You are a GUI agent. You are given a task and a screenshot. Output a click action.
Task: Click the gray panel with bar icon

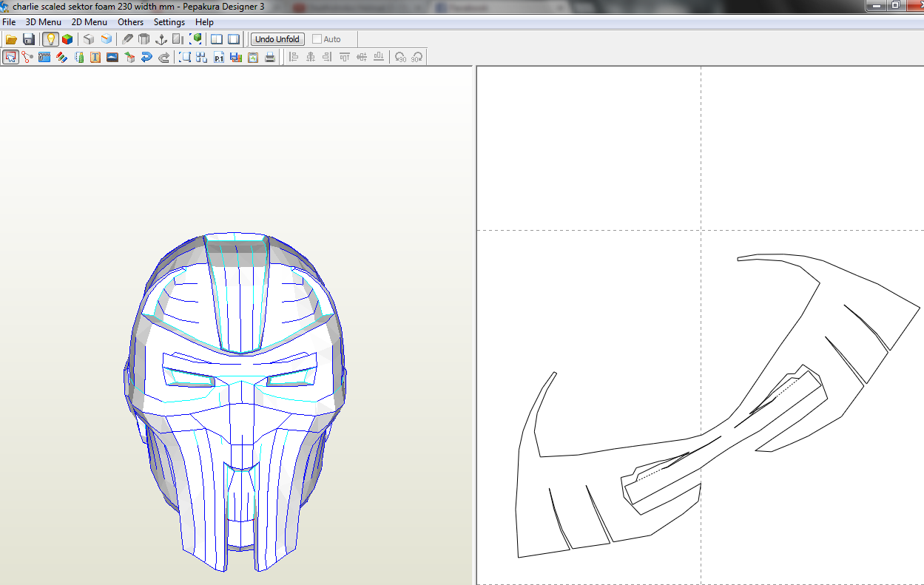click(178, 39)
